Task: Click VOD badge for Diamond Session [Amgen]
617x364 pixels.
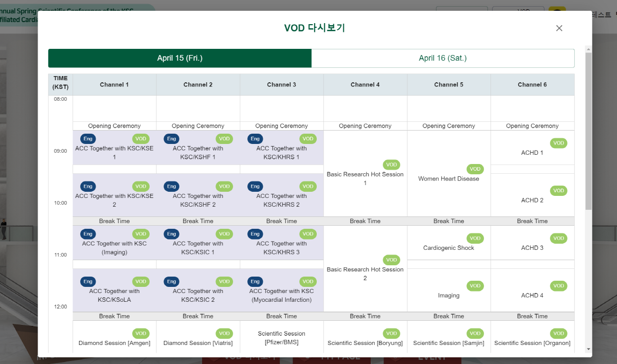Action: point(141,333)
